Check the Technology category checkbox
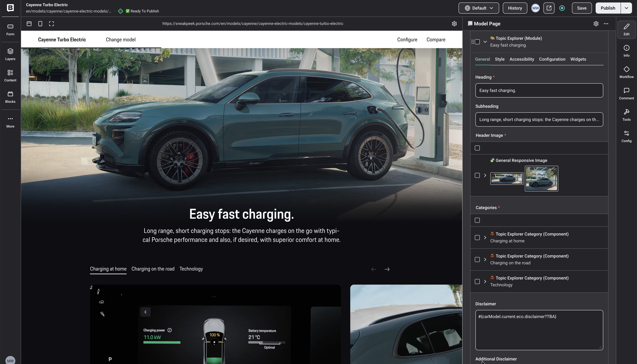The image size is (637, 364). 477,282
